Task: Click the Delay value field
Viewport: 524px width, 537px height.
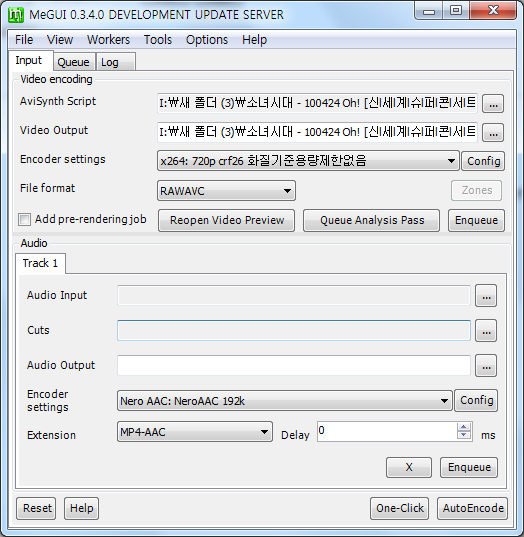Action: (x=387, y=432)
